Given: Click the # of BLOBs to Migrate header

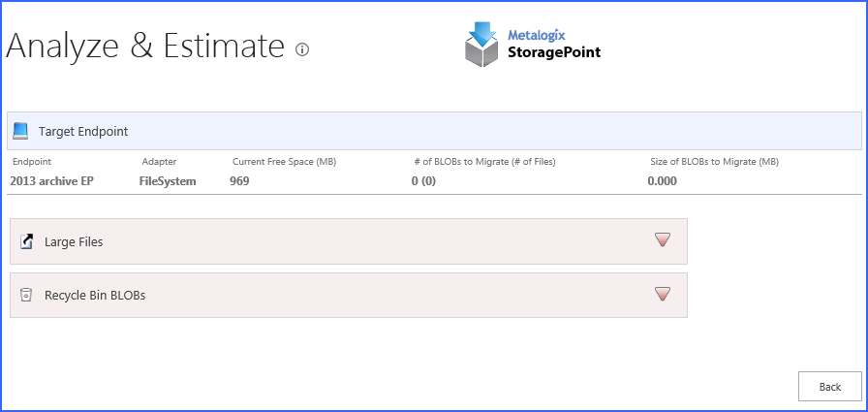Looking at the screenshot, I should pos(483,161).
